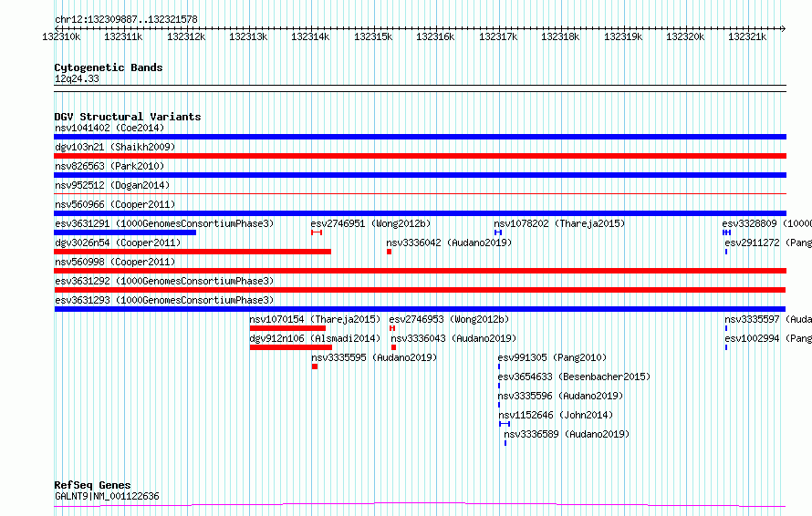812x516 pixels.
Task: Click the Cytogenetic Bands track title
Action: click(x=109, y=67)
